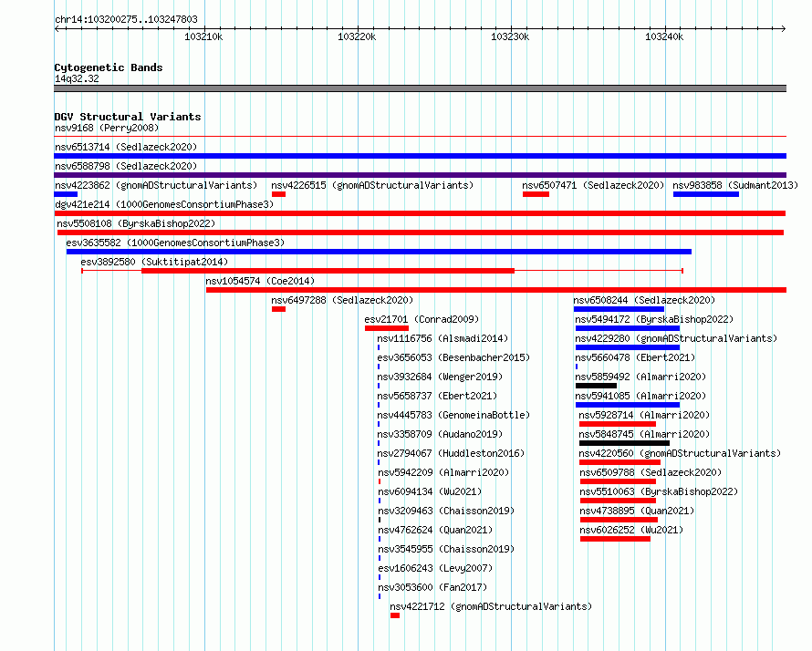The width and height of the screenshot is (812, 651).
Task: Click nsv5510063 (ByrskaBishop2022) label
Action: [x=659, y=491]
